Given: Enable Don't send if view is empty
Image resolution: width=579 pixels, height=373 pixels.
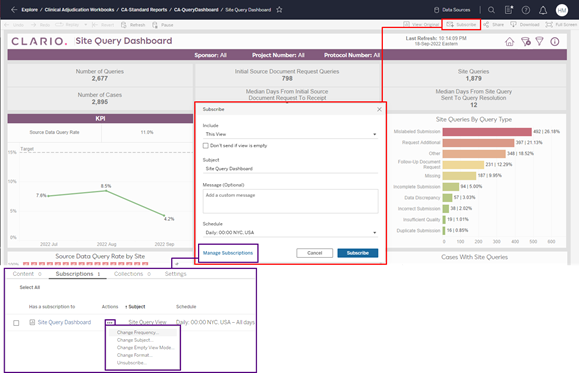Looking at the screenshot, I should click(206, 146).
